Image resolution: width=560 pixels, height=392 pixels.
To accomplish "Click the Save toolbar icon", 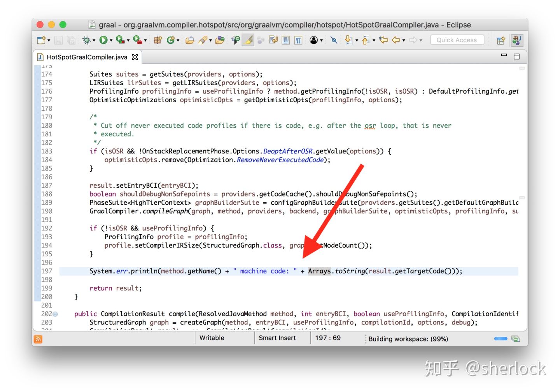I will pos(58,40).
